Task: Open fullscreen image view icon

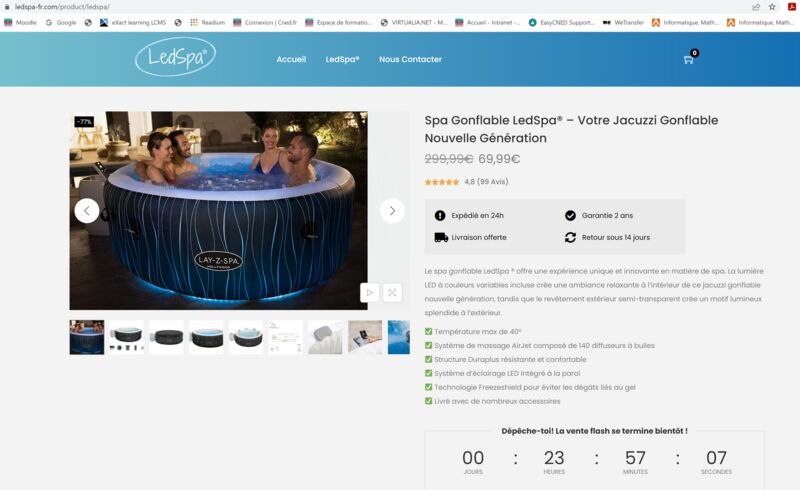Action: point(392,292)
